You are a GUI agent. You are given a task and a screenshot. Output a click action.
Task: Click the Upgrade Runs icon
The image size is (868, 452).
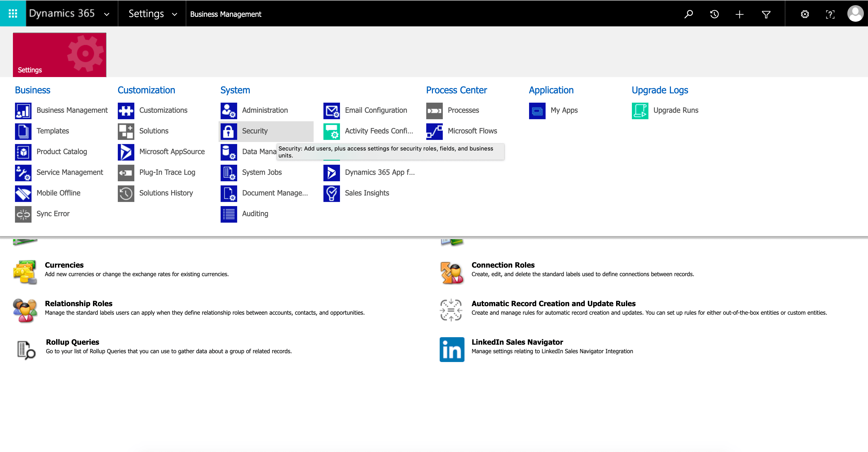tap(640, 111)
